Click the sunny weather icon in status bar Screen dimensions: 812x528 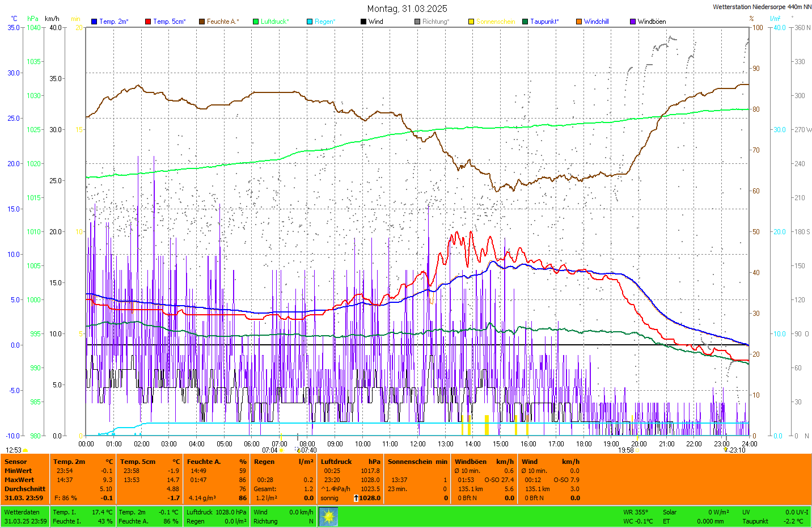[x=328, y=517]
